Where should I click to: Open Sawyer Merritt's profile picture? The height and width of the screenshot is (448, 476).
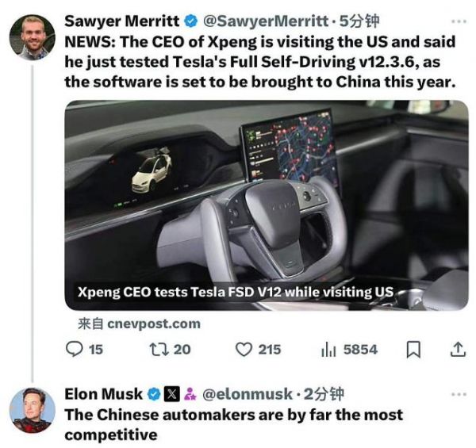33,37
